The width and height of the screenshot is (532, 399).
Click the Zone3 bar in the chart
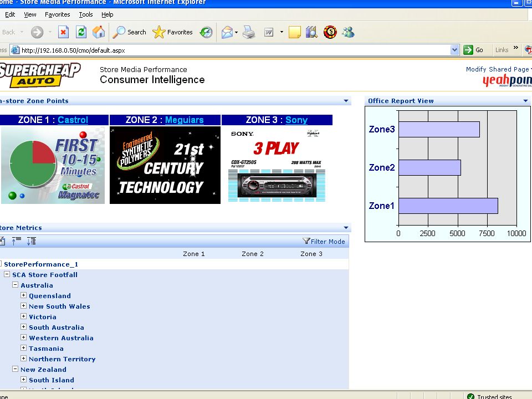pos(439,129)
